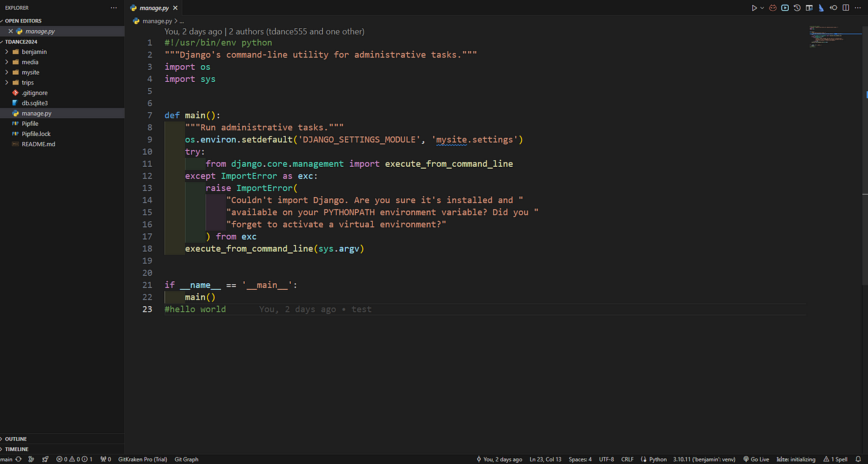Viewport: 868px width, 464px height.
Task: Synchronize changes icon in status bar
Action: coord(19,459)
